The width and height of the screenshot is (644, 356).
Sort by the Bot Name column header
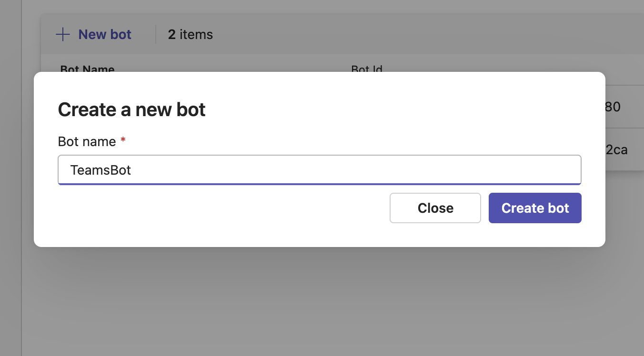(x=88, y=69)
